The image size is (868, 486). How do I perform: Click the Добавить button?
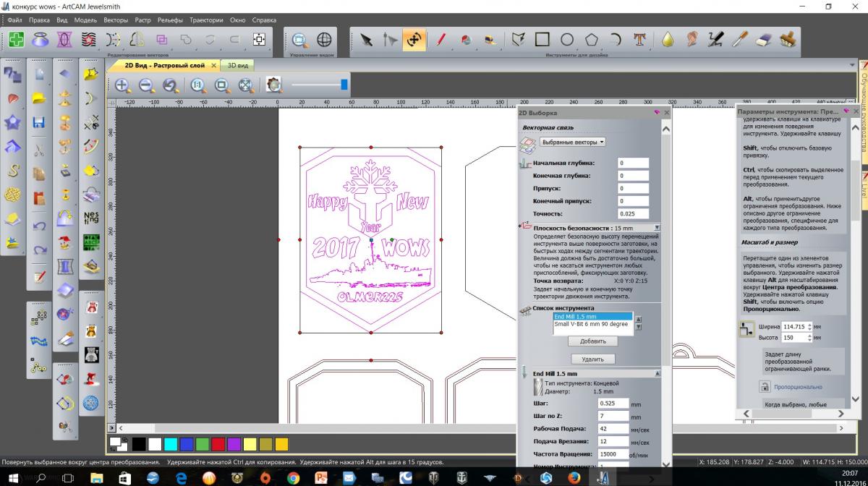click(592, 341)
